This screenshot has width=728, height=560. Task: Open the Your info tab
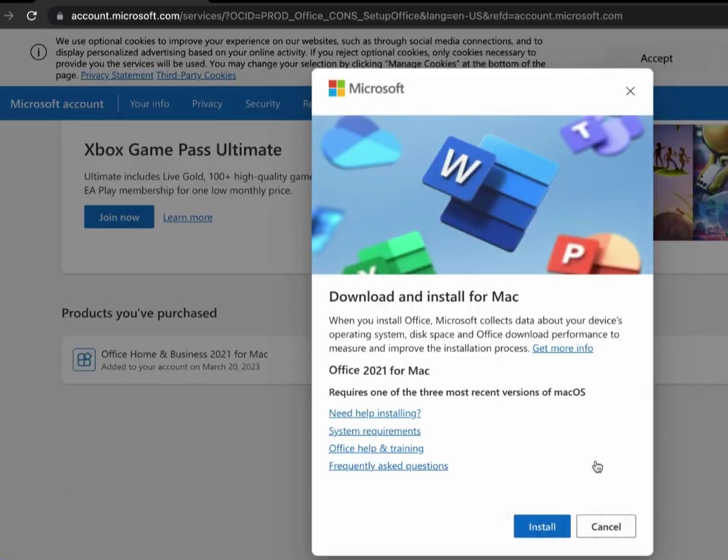pyautogui.click(x=149, y=103)
